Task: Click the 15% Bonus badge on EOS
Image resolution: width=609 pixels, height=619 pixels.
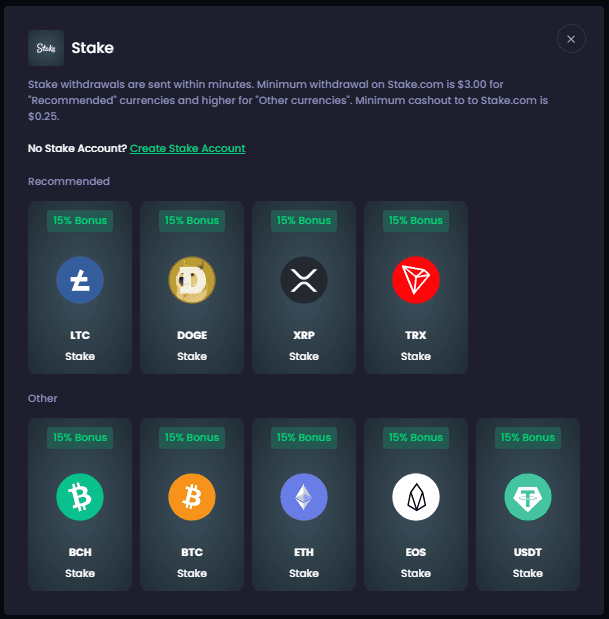Action: tap(416, 437)
